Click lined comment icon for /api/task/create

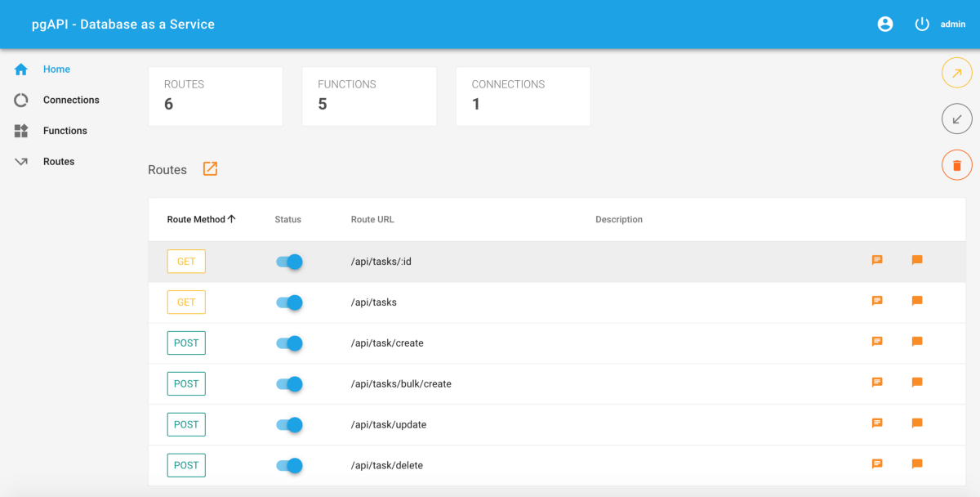[877, 342]
